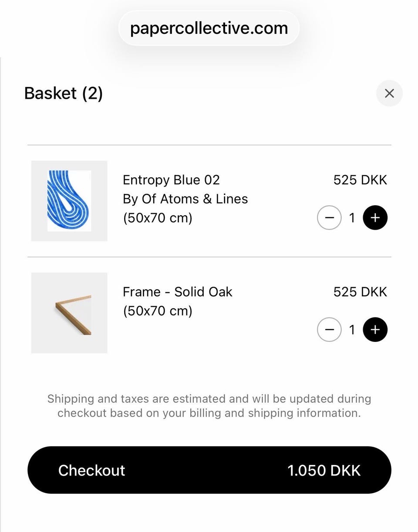This screenshot has width=418, height=532.
Task: Open Solid Oak frame thumbnail
Action: pos(69,313)
